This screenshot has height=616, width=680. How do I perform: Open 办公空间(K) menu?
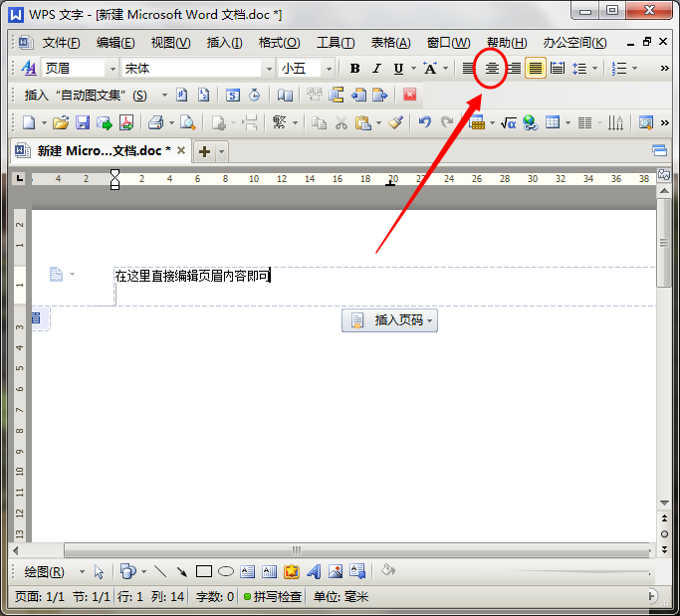click(575, 43)
